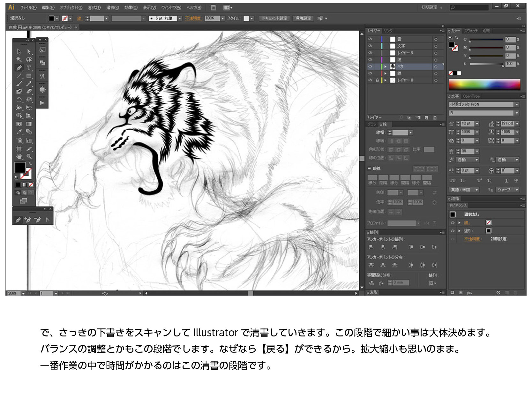Switch to the スウォッチ tab

[x=471, y=31]
